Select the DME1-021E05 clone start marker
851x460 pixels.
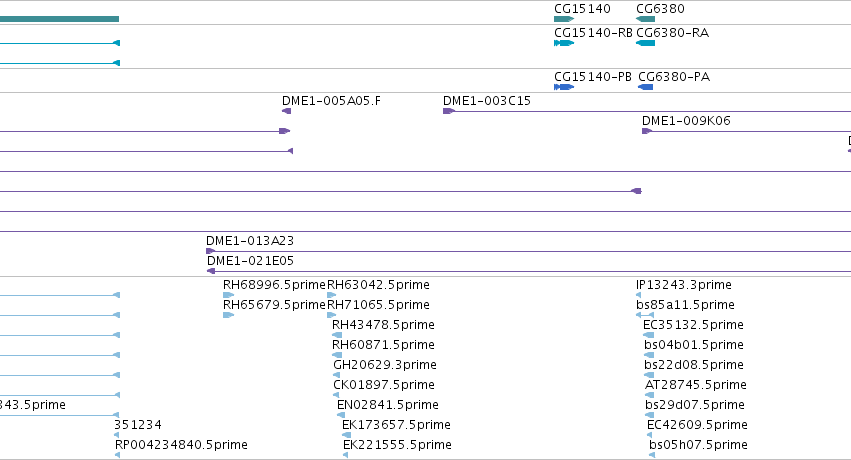pyautogui.click(x=211, y=271)
